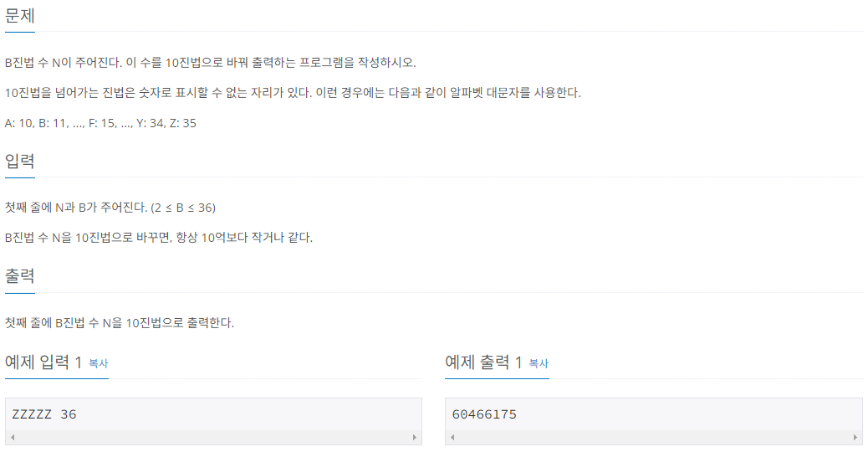The width and height of the screenshot is (868, 452).
Task: Click left scroll arrow in sample output box
Action: 453,438
